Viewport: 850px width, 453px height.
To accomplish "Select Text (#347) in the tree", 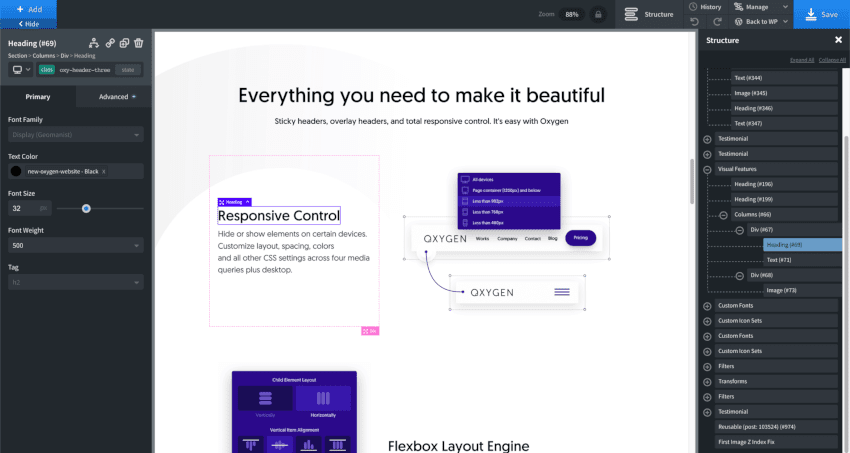I will point(784,124).
